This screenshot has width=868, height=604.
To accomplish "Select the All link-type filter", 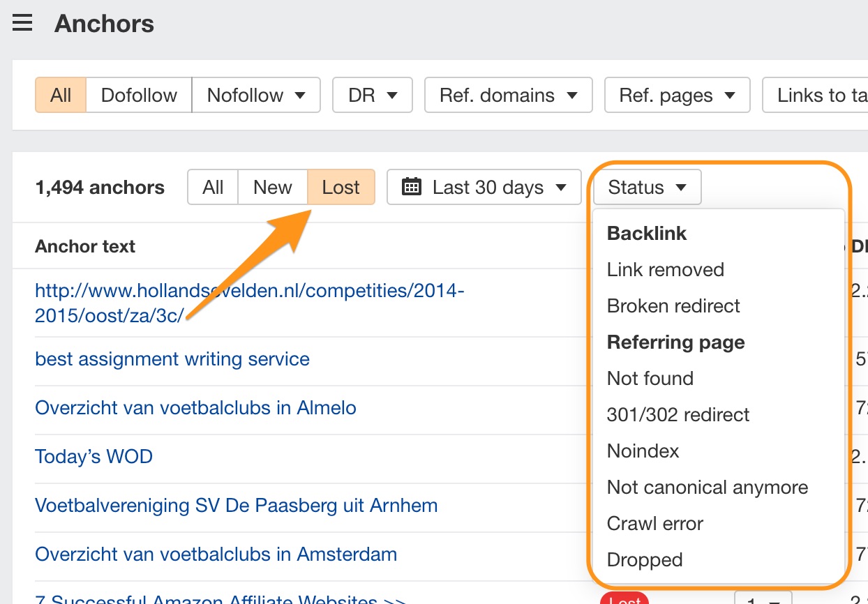I will coord(61,95).
